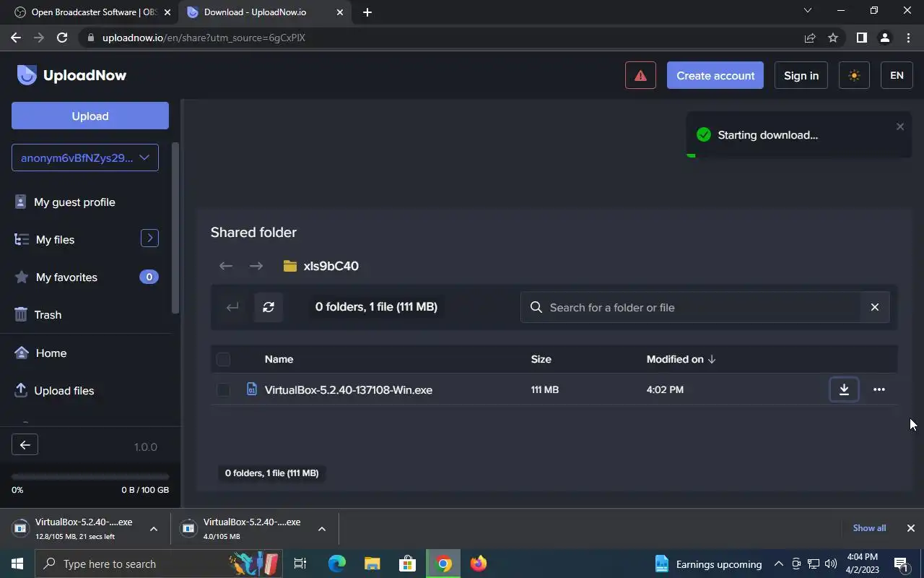Reload the page
The image size is (924, 578).
pos(62,38)
